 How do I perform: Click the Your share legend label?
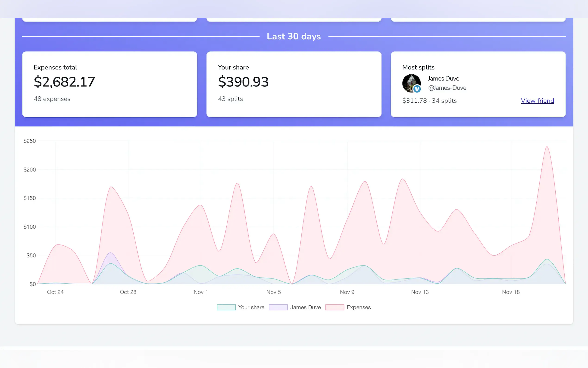251,307
